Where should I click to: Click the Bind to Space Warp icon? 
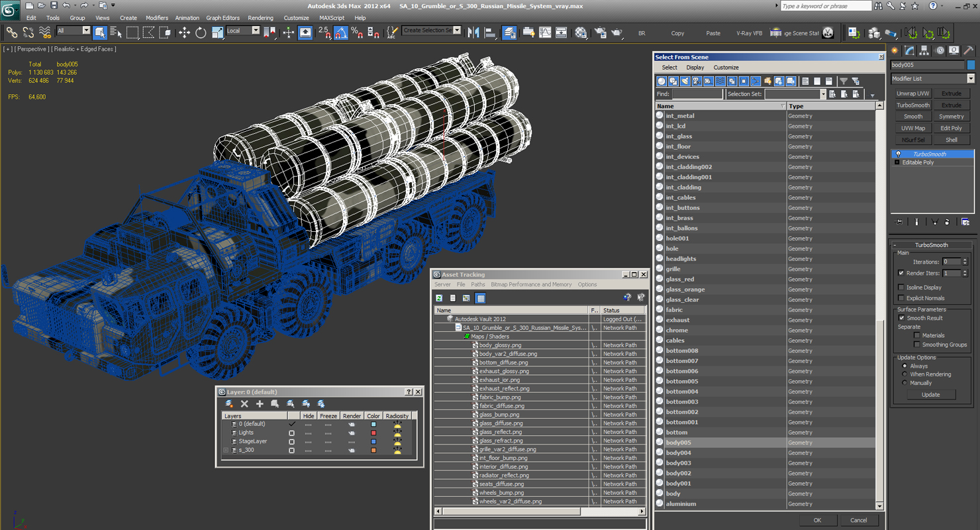(45, 32)
